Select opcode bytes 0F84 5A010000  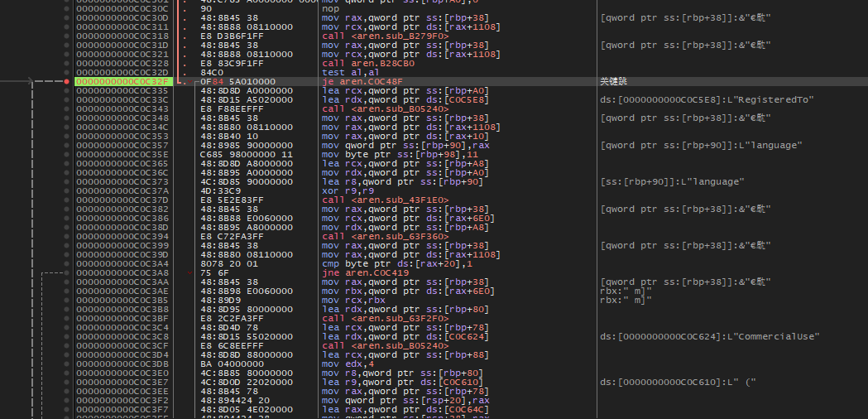pos(237,81)
